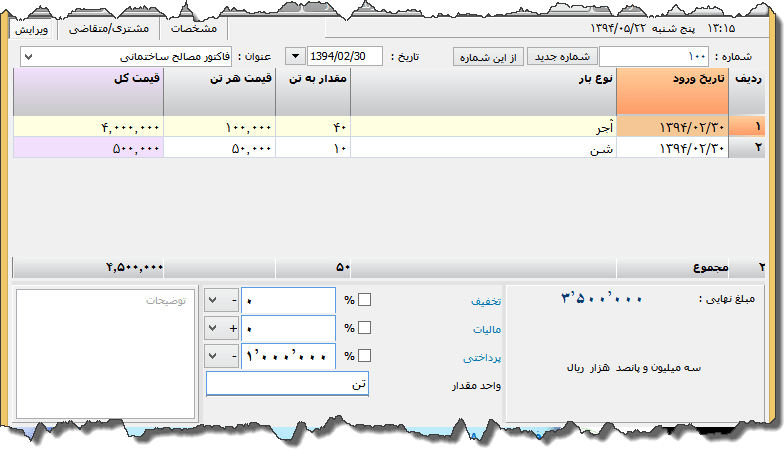Toggle the مالیات percent checkbox
The width and height of the screenshot is (784, 449).
tap(365, 328)
